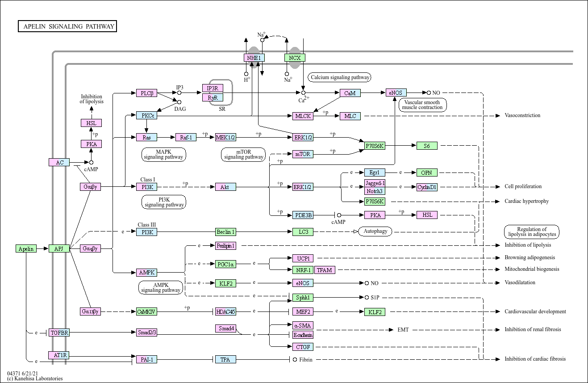This screenshot has width=588, height=383.
Task: Open the PI3K signaling pathway link
Action: click(163, 202)
